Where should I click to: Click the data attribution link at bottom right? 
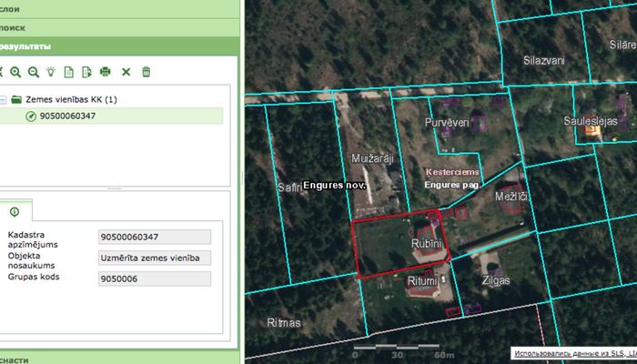pos(573,352)
